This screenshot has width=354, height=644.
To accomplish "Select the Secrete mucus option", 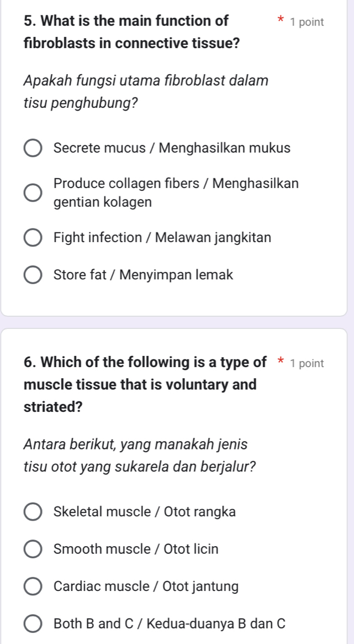I will click(x=33, y=148).
